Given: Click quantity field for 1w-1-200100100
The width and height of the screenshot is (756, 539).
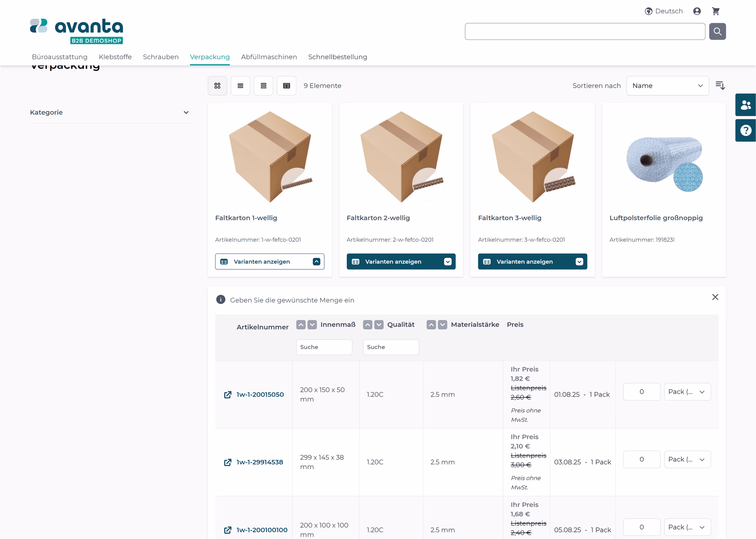Looking at the screenshot, I should pyautogui.click(x=641, y=527).
